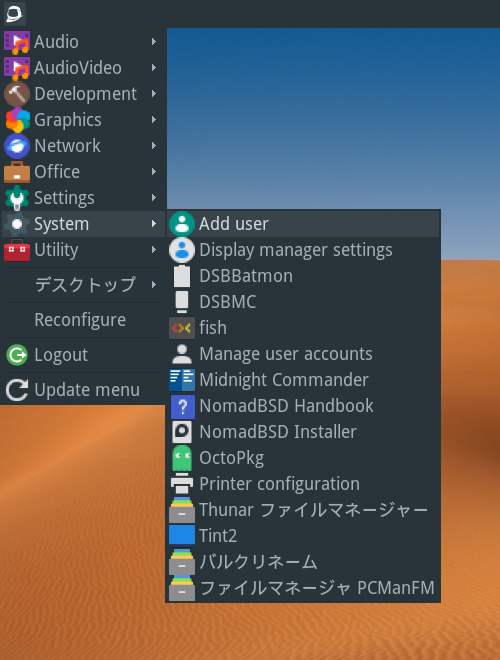Viewport: 500px width, 660px height.
Task: Click the Office briefcase icon
Action: 17,172
